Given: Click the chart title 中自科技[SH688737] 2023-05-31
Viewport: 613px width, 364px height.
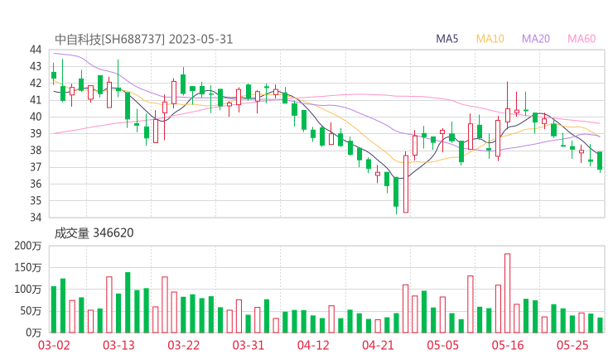Looking at the screenshot, I should coord(143,39).
